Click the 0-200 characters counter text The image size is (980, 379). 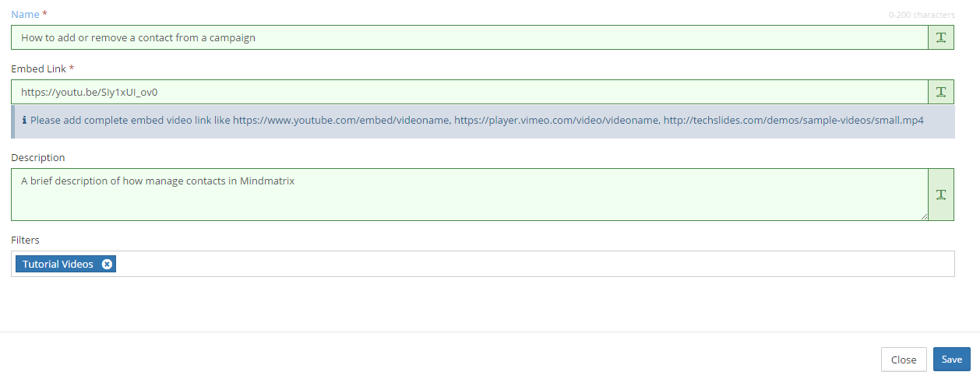(x=922, y=15)
